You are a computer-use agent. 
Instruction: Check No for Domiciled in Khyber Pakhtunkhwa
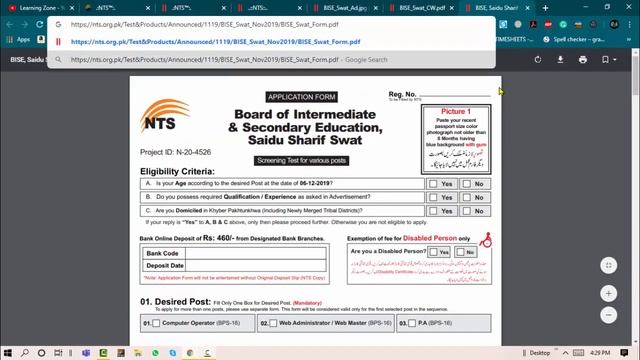467,211
